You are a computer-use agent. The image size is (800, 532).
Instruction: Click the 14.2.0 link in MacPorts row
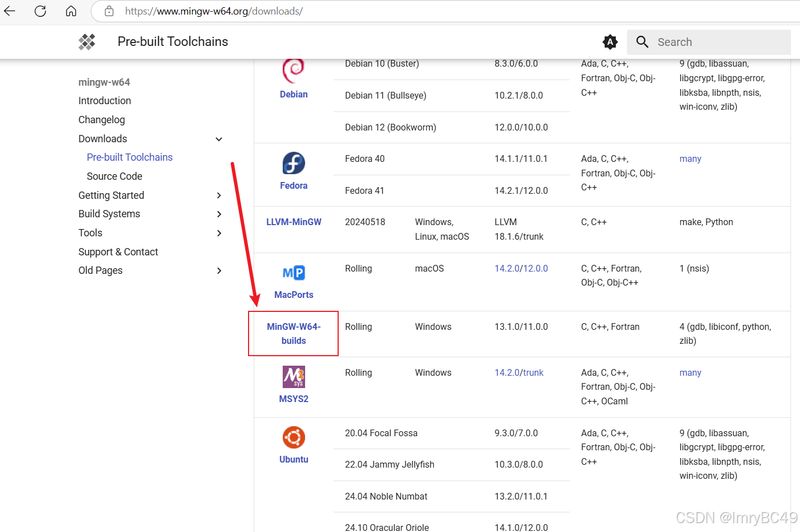[507, 269]
